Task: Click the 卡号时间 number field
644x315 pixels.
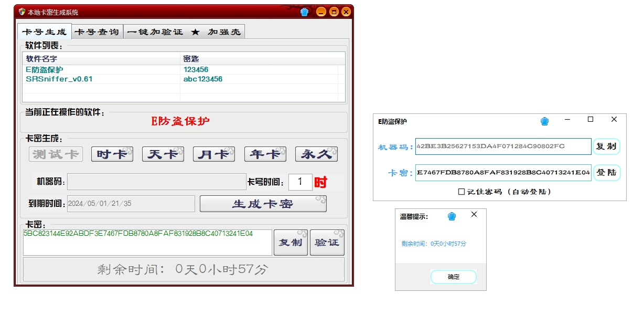Action: coord(300,182)
